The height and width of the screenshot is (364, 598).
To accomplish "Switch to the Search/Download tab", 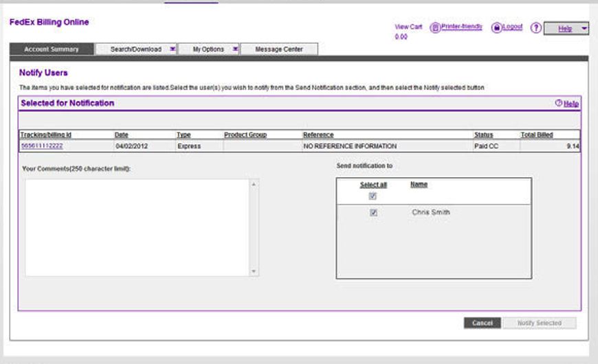I will pyautogui.click(x=136, y=49).
